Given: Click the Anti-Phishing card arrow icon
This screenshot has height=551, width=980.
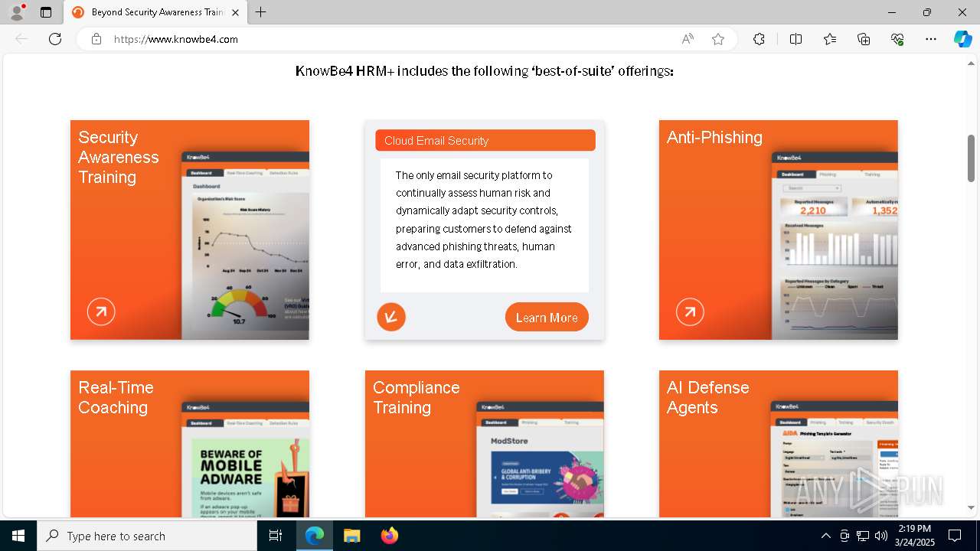Looking at the screenshot, I should coord(690,311).
